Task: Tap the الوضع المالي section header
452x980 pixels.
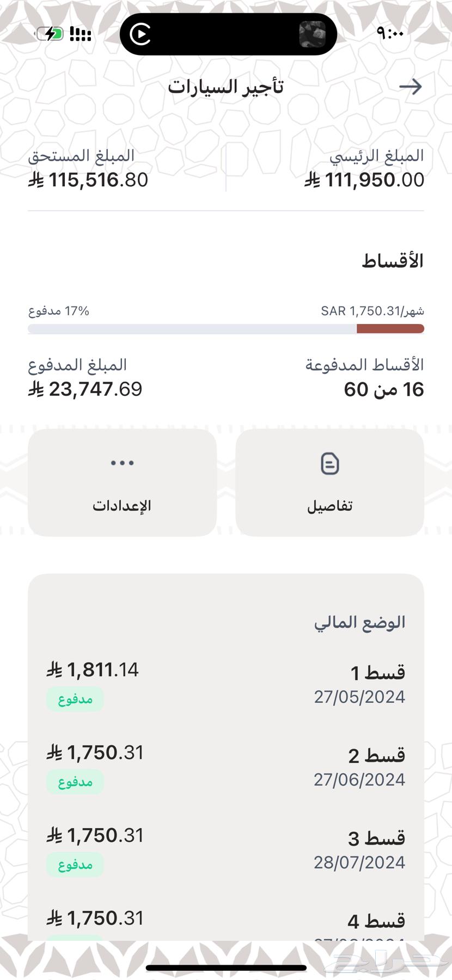Action: point(359,622)
